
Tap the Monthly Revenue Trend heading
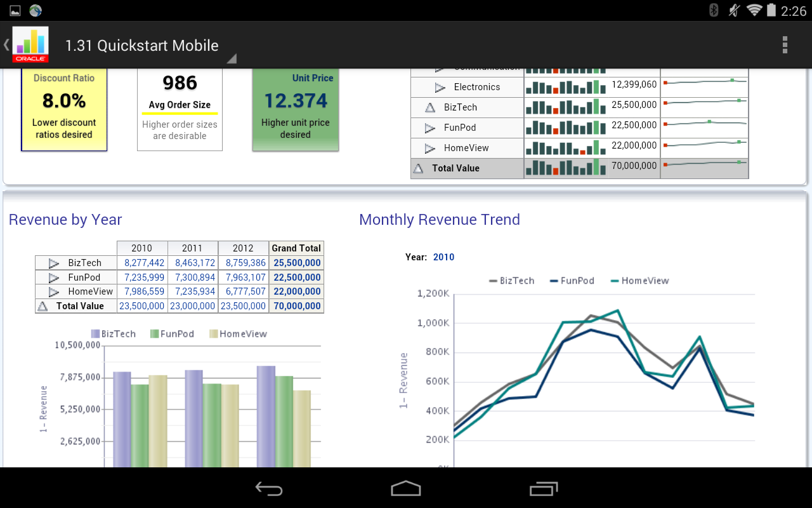[440, 220]
